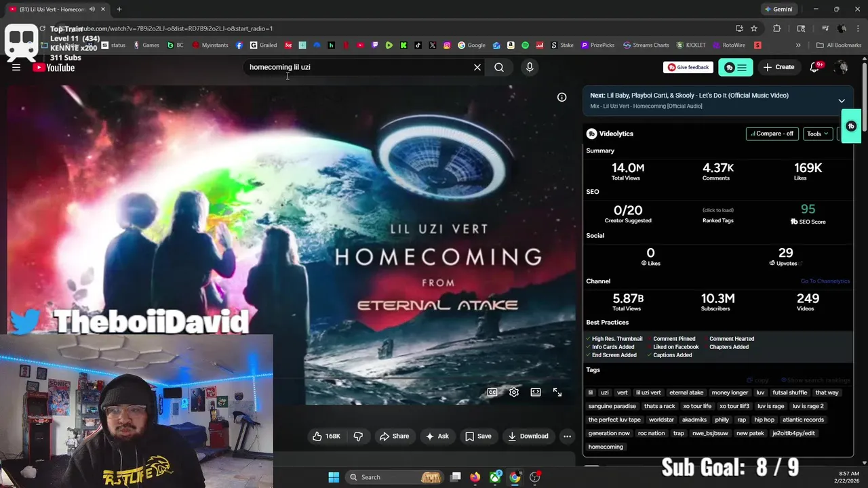Search with your voice microphone
The image size is (868, 488).
point(530,67)
